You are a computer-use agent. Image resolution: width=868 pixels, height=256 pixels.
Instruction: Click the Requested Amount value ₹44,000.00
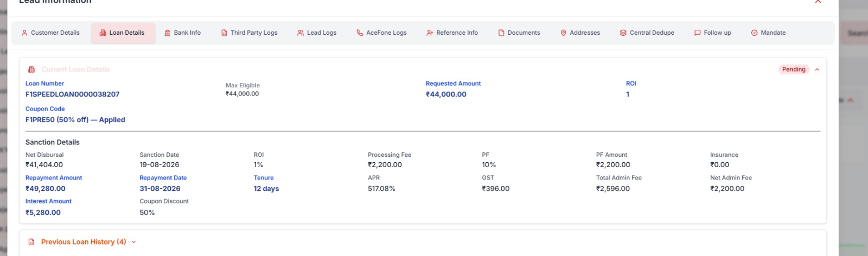(446, 94)
